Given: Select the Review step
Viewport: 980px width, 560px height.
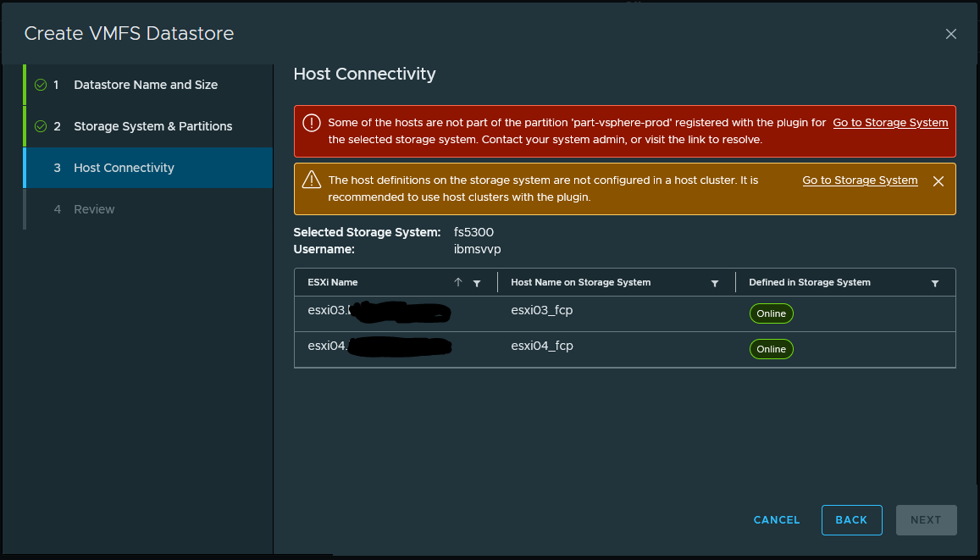Looking at the screenshot, I should point(94,209).
